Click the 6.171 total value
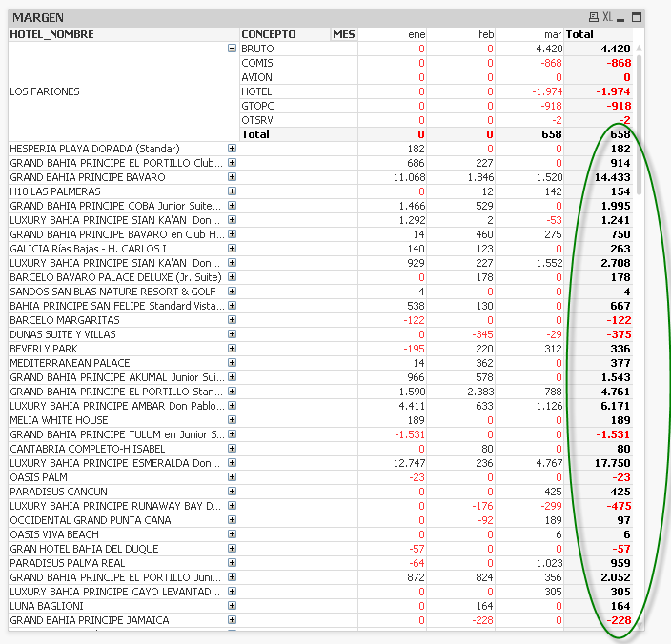671x644 pixels. (616, 406)
